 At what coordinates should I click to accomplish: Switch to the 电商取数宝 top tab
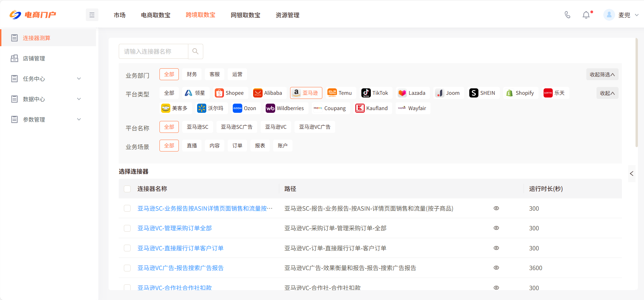coord(156,15)
